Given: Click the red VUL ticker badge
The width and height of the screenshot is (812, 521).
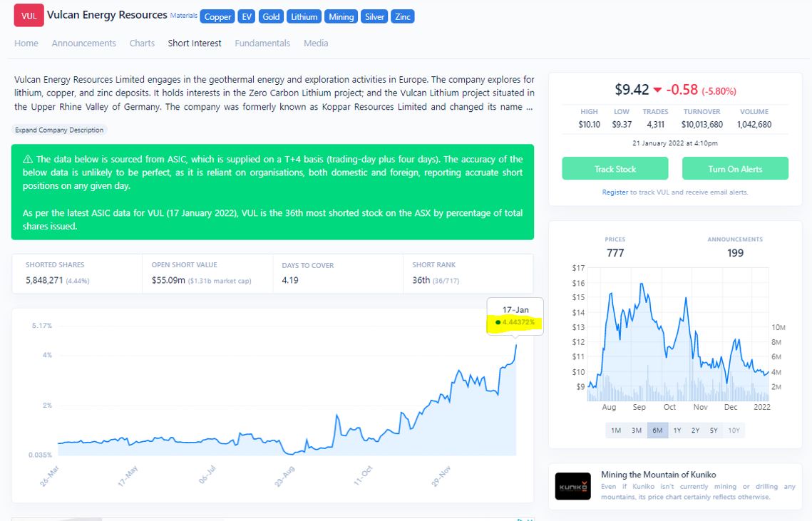Looking at the screenshot, I should tap(29, 16).
